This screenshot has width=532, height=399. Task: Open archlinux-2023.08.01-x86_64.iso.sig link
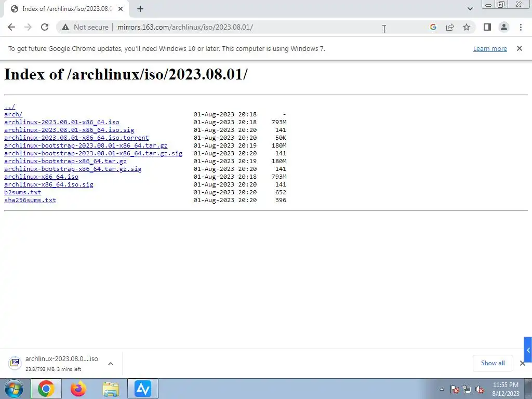point(69,130)
